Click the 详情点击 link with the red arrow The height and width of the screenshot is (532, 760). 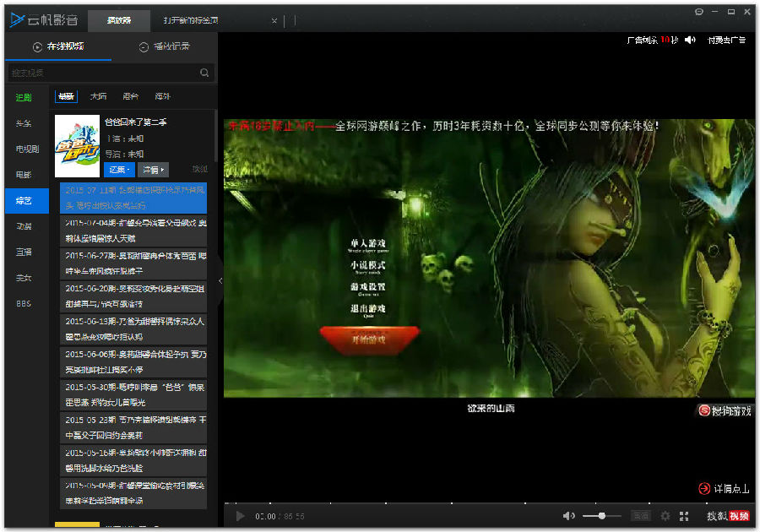coord(724,488)
